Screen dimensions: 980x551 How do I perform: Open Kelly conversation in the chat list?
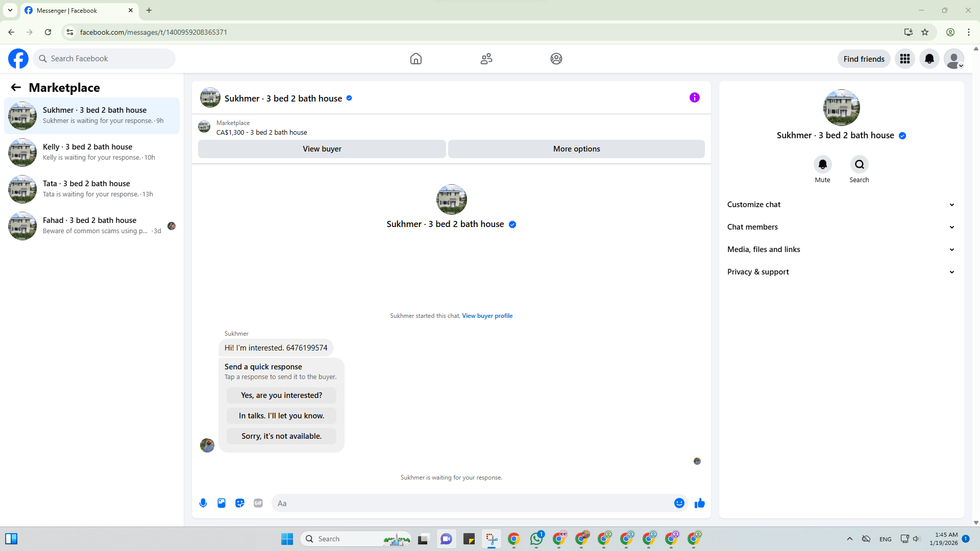92,153
